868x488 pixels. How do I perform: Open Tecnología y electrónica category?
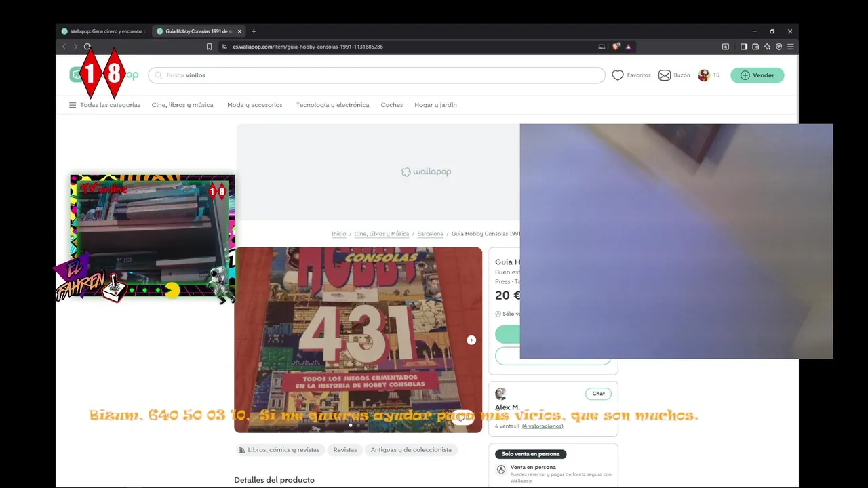click(332, 105)
